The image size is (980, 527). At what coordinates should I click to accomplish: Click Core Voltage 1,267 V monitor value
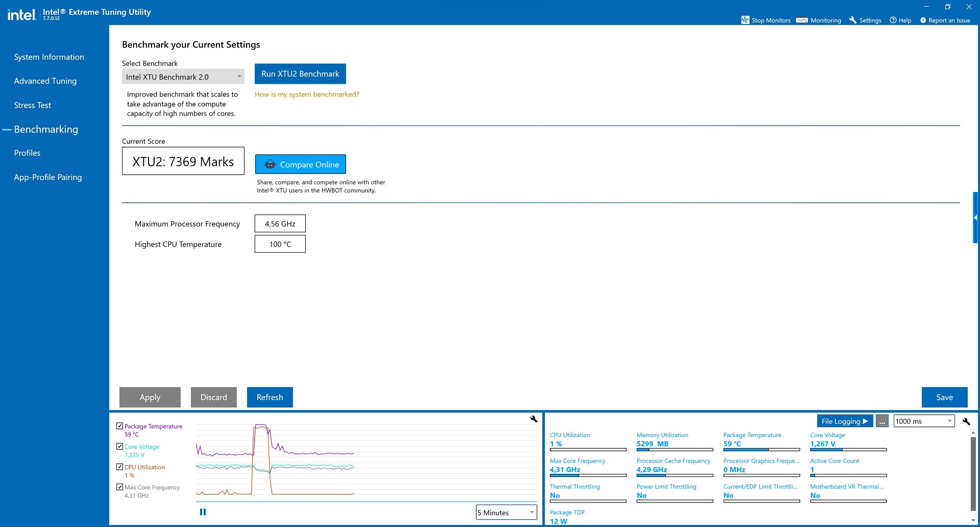pos(823,444)
